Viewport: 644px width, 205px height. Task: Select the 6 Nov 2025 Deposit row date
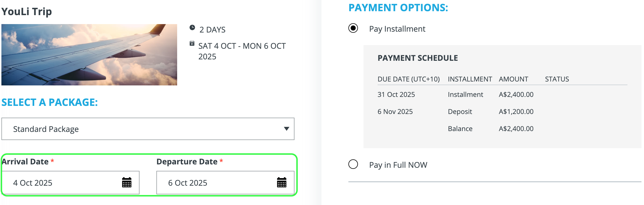[395, 112]
